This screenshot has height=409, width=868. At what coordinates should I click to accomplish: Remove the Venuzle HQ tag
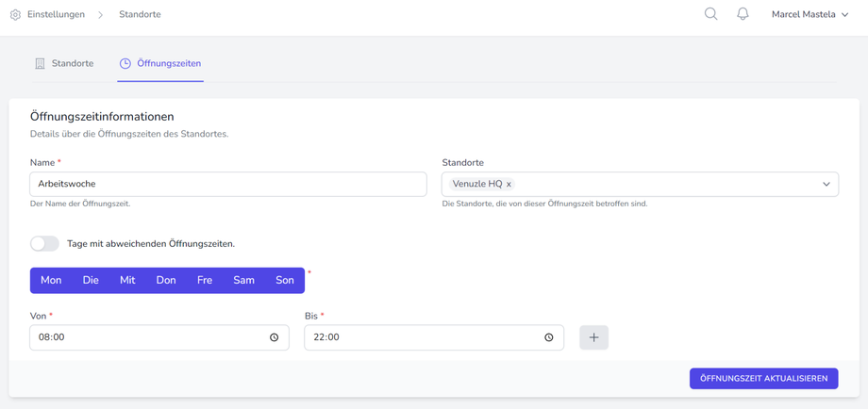(x=509, y=185)
